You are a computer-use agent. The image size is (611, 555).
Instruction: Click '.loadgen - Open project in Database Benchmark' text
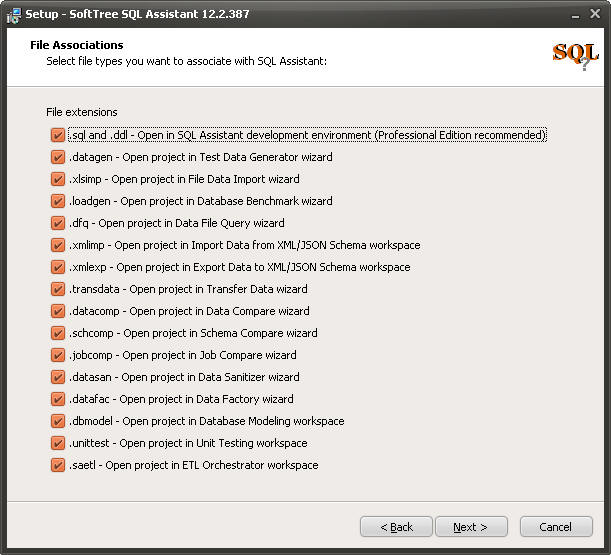click(201, 201)
